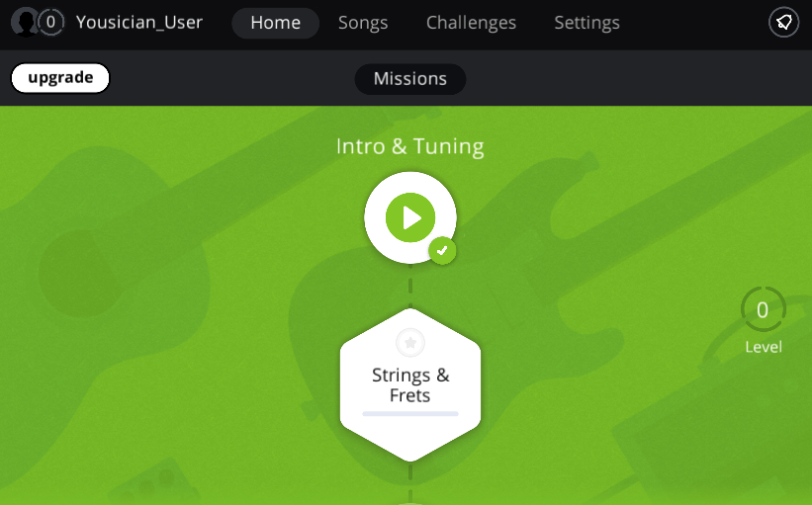Select the Missions button
Screen dimensions: 812x505
click(409, 79)
